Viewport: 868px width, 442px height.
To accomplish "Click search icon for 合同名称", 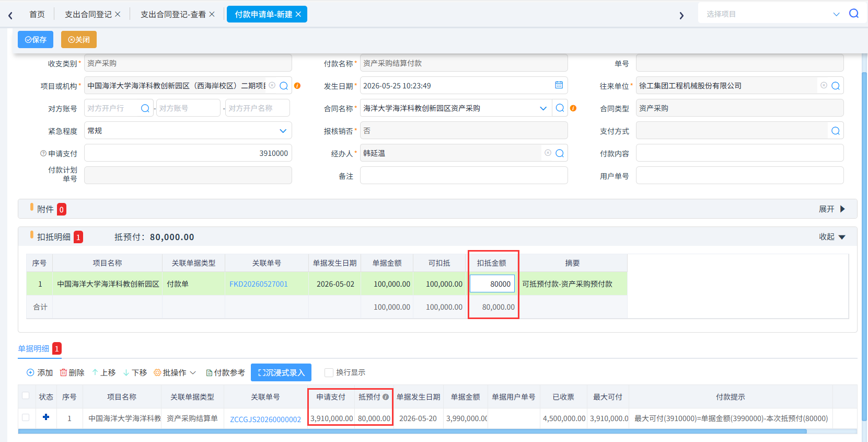I will [560, 108].
